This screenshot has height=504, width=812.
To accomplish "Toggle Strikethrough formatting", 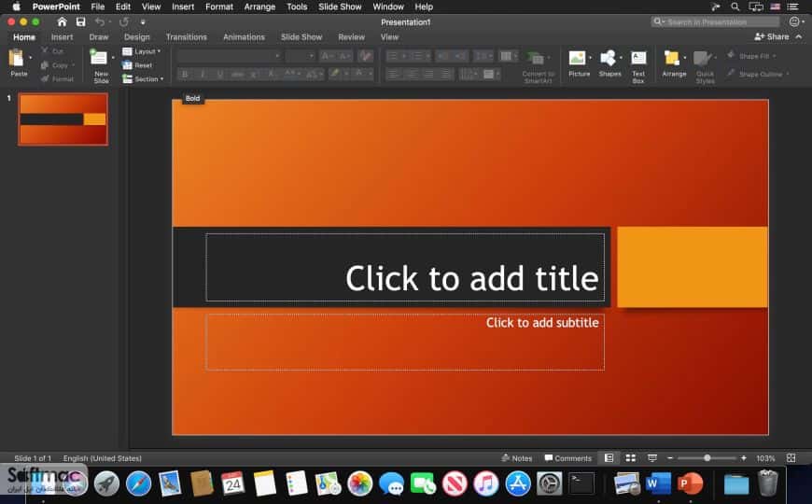I will (238, 75).
